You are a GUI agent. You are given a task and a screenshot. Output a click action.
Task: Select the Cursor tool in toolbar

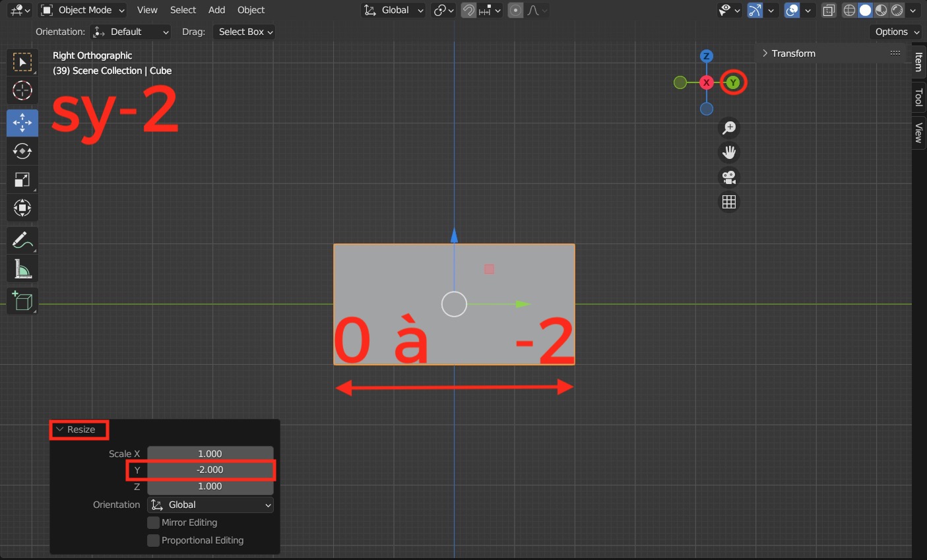pyautogui.click(x=22, y=90)
